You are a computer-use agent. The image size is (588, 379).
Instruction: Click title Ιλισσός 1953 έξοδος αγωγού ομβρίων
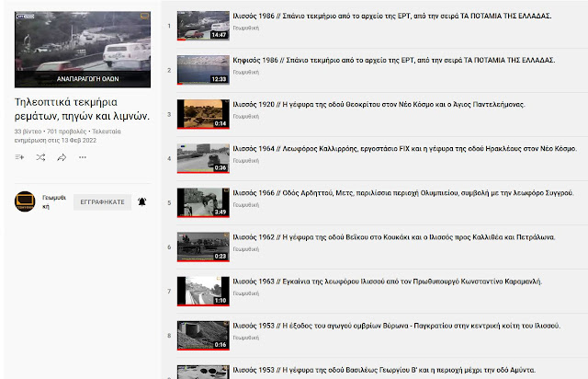(x=396, y=326)
